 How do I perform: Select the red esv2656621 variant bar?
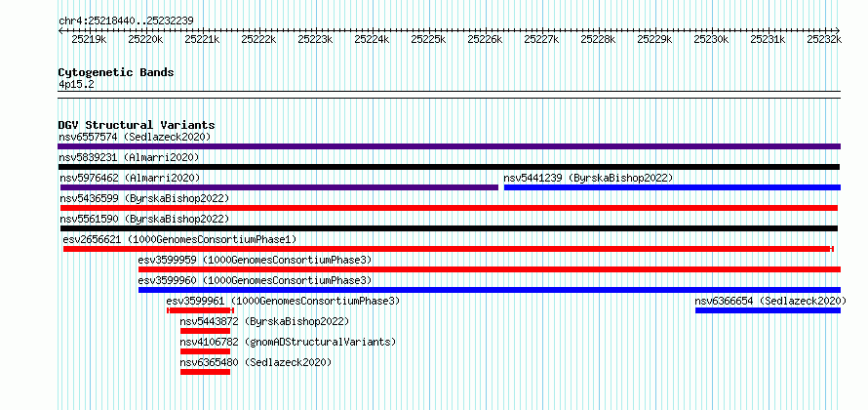coord(449,249)
